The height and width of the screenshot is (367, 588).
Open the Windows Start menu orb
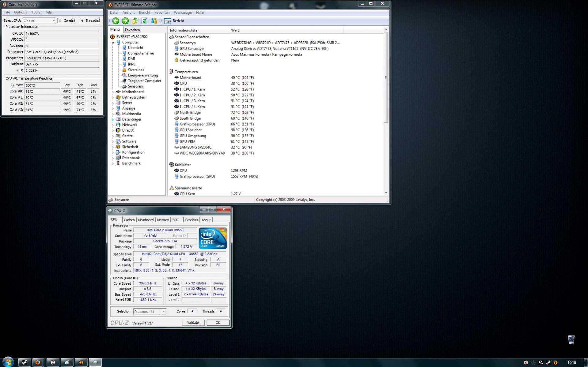point(8,362)
